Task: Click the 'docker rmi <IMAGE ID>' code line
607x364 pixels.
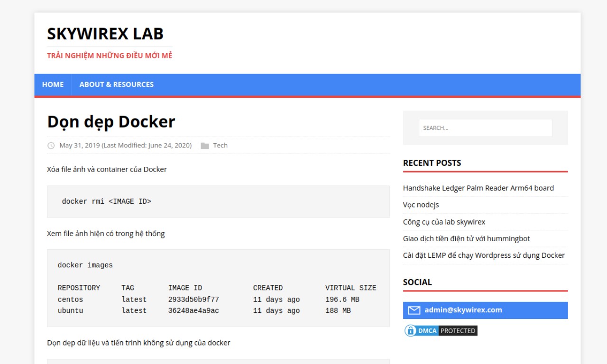Action: coord(106,201)
